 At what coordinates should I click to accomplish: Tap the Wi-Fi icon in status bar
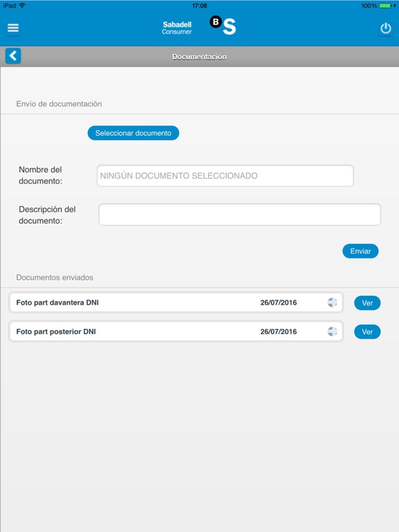pyautogui.click(x=22, y=6)
